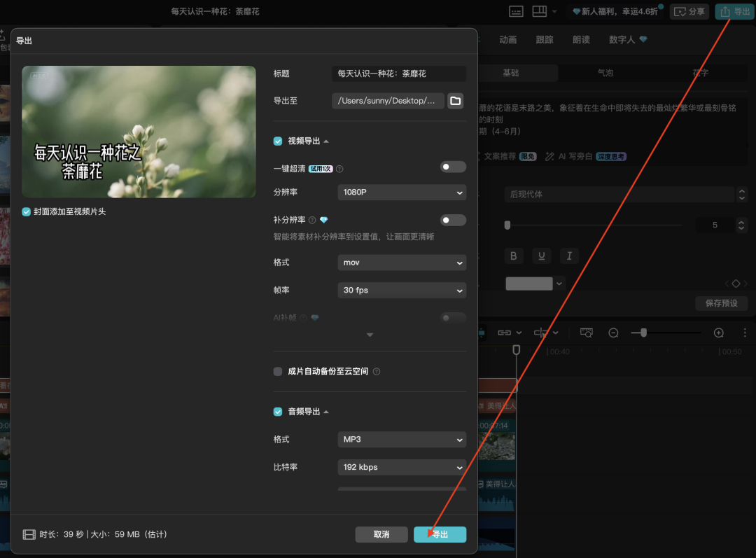Click the help icon next to 一键超清
756x558 pixels.
click(339, 169)
